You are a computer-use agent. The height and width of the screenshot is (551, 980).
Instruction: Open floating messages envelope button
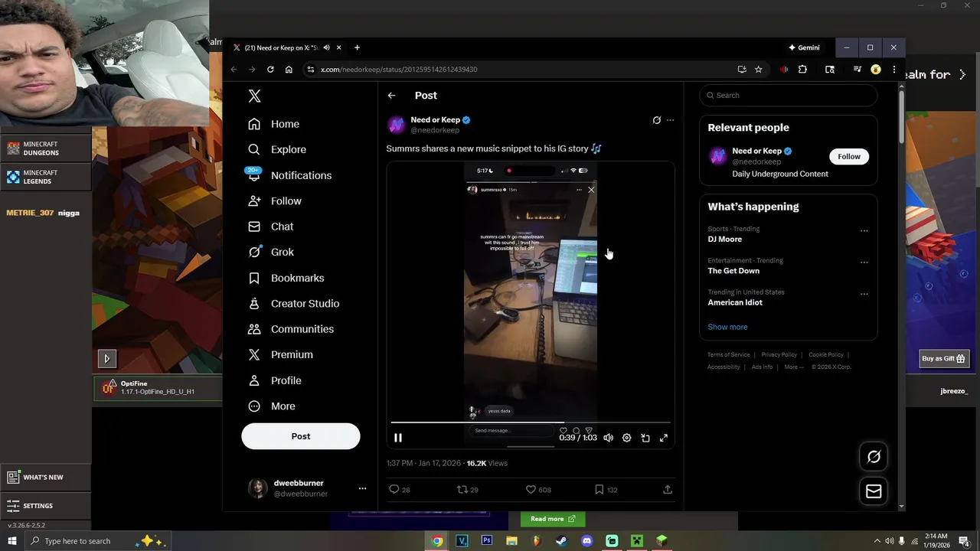click(874, 491)
